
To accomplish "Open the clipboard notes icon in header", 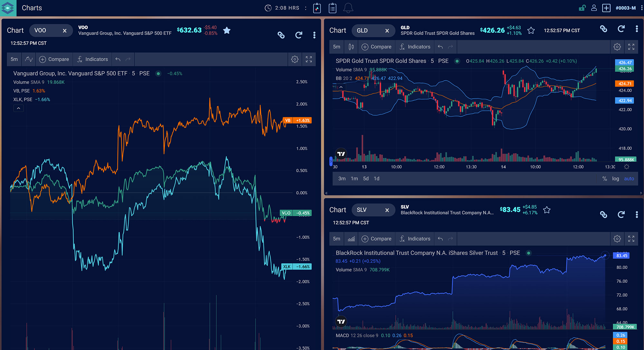I will 332,8.
